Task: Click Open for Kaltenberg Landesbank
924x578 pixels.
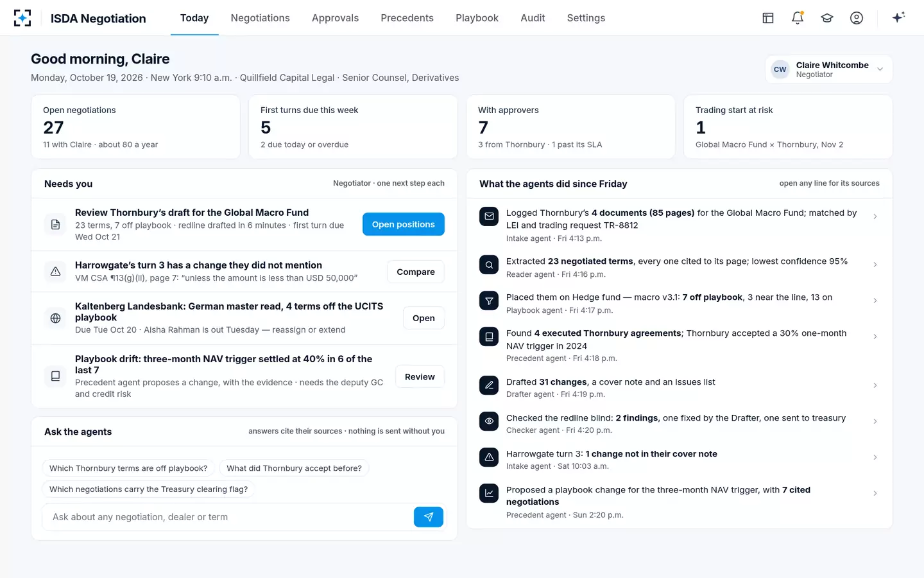Action: (424, 318)
